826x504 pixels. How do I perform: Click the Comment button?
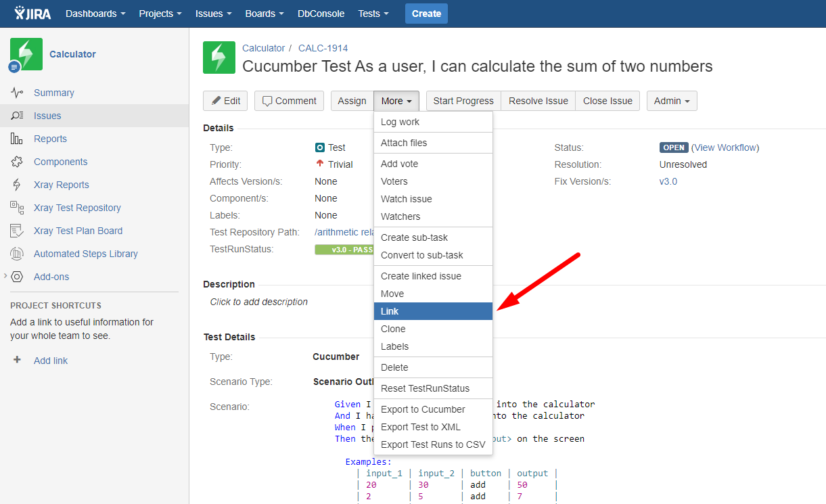pyautogui.click(x=289, y=101)
